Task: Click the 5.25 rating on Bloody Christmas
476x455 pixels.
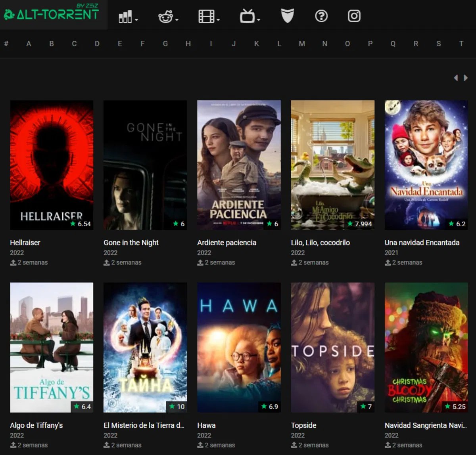Action: 455,407
